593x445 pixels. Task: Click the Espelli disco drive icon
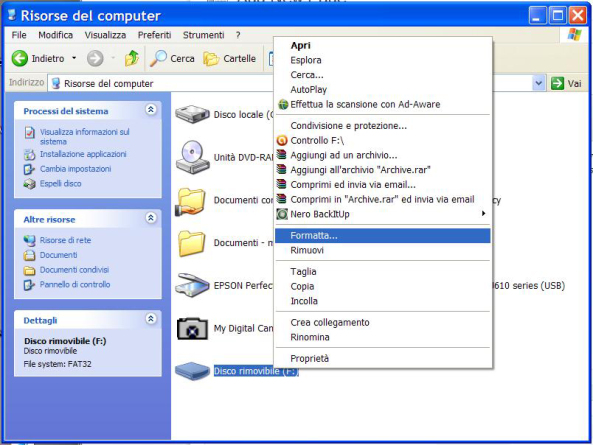(29, 184)
